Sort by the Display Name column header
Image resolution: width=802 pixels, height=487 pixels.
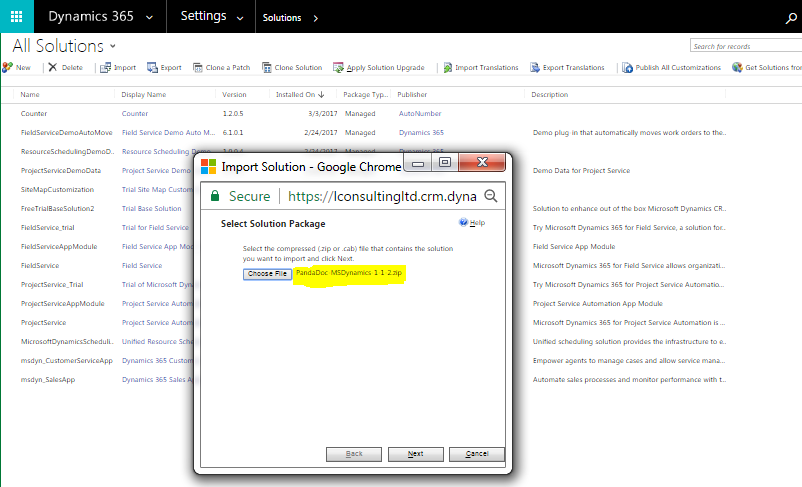(144, 95)
